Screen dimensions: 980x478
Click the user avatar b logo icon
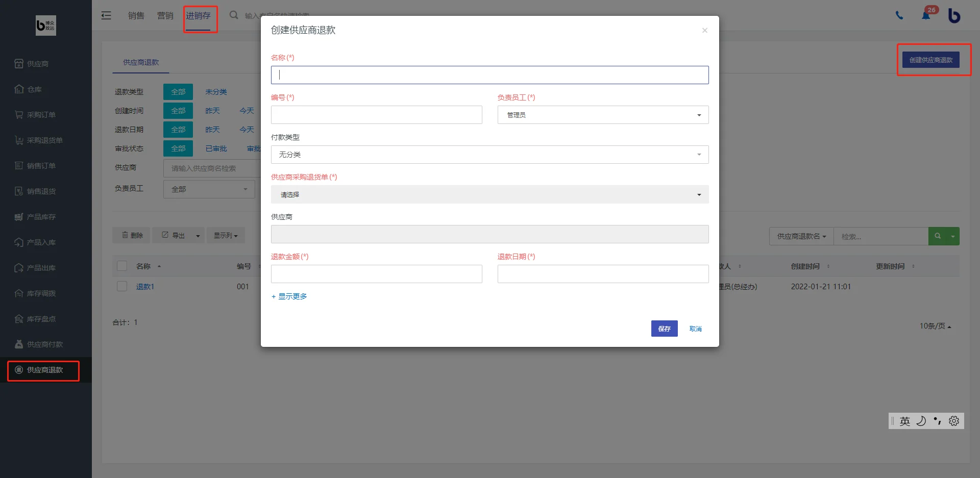tap(954, 15)
